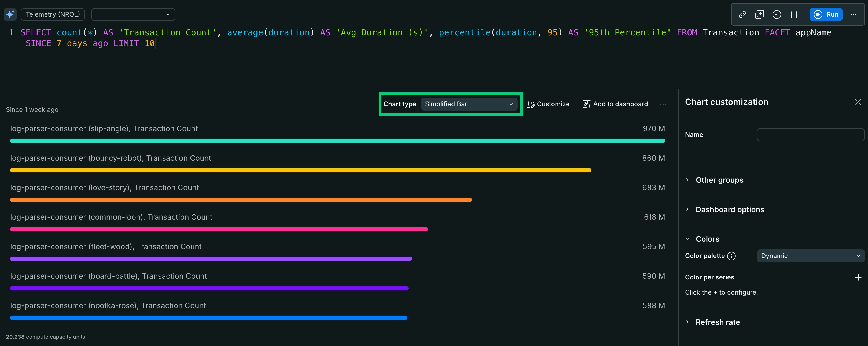Click in the NRQL query editor line

tap(426, 38)
